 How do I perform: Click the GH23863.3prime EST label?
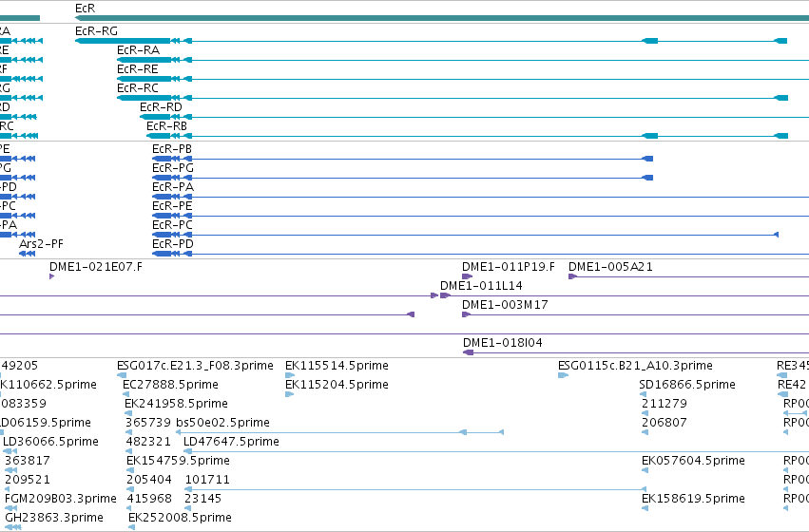pos(54,518)
